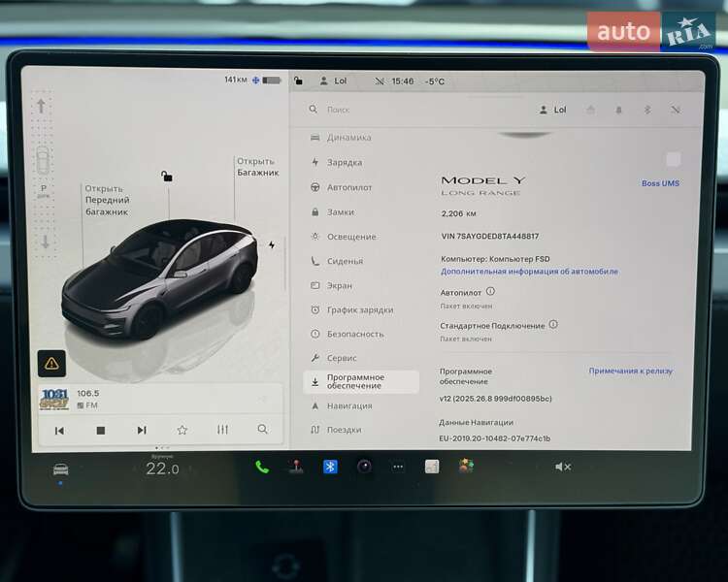Favorite the current station with star

[182, 430]
